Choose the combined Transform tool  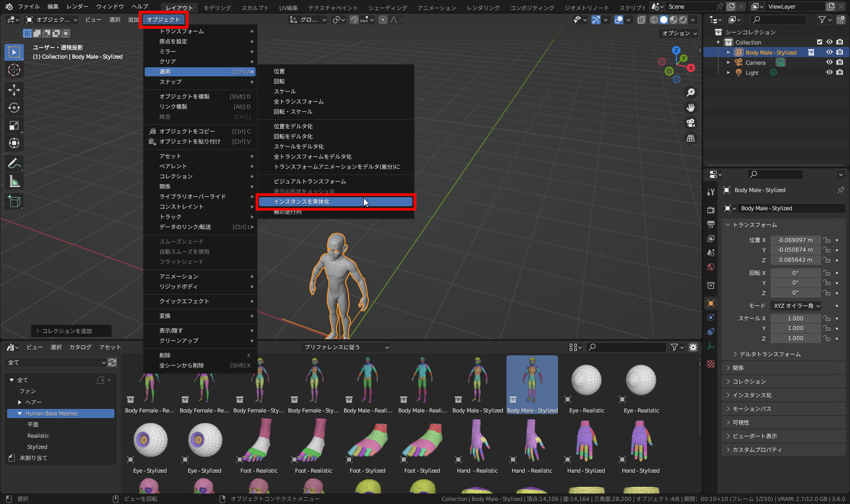click(14, 143)
